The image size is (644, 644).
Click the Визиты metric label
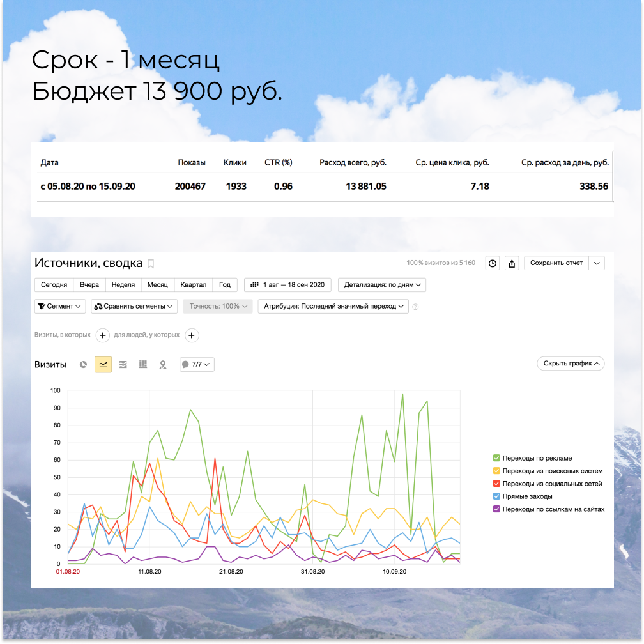(50, 365)
